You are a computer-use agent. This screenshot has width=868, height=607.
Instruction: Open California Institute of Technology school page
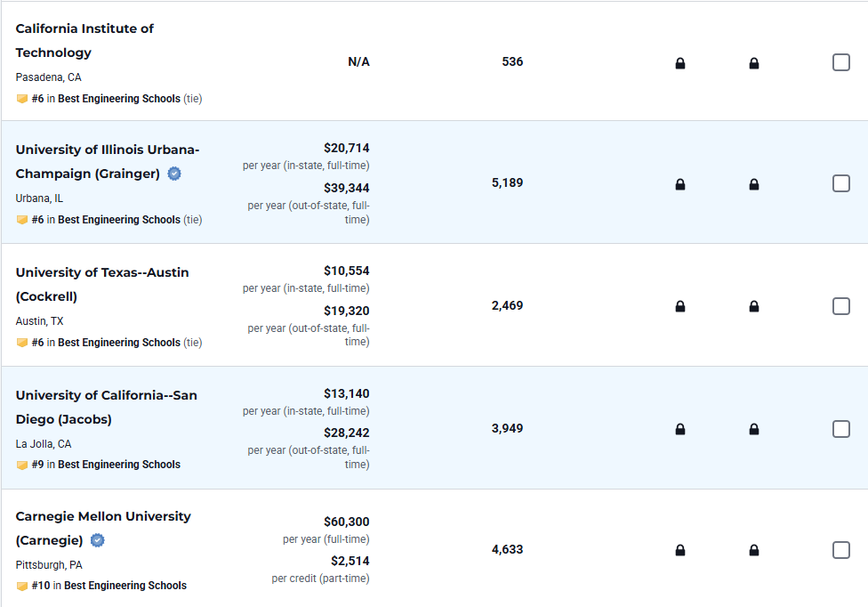(84, 40)
